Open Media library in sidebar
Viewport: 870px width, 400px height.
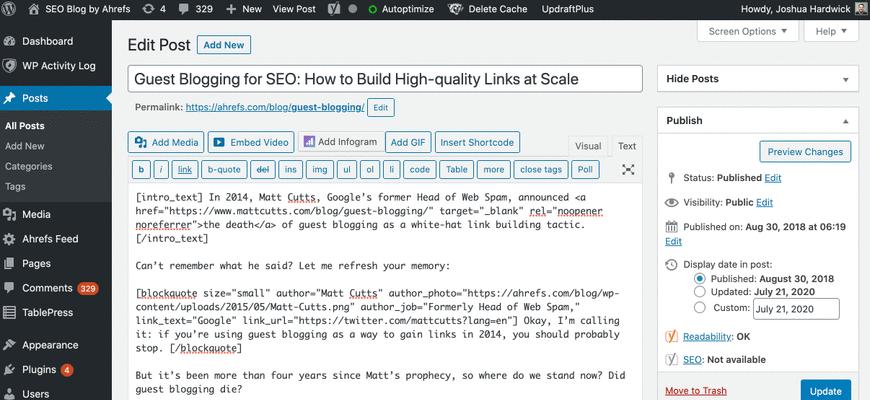click(36, 214)
